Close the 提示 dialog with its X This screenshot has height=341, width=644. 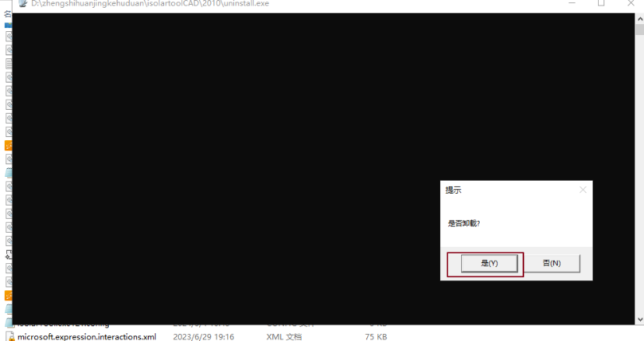583,190
